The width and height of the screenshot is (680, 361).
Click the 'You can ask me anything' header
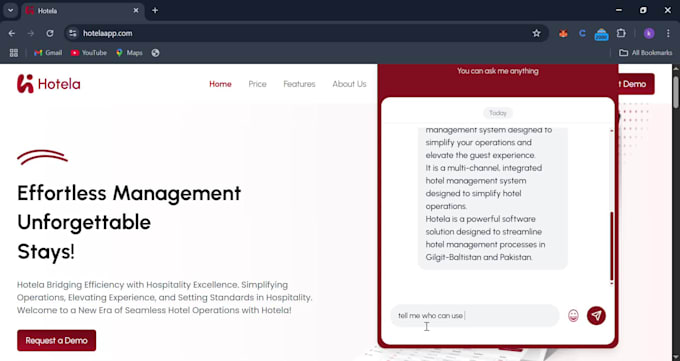click(x=498, y=71)
